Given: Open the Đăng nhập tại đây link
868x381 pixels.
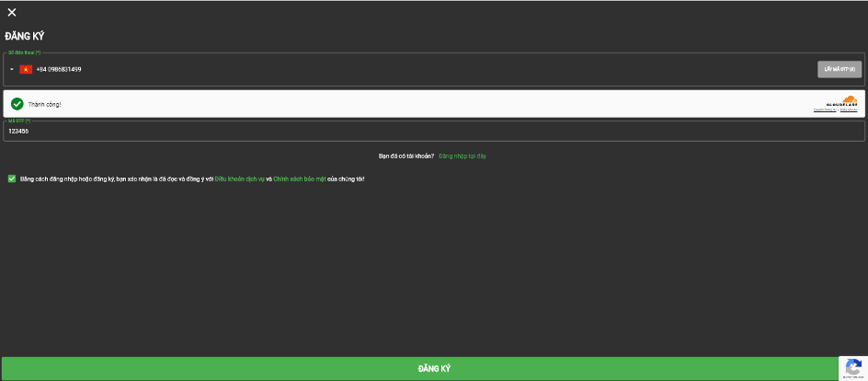Looking at the screenshot, I should click(x=463, y=156).
